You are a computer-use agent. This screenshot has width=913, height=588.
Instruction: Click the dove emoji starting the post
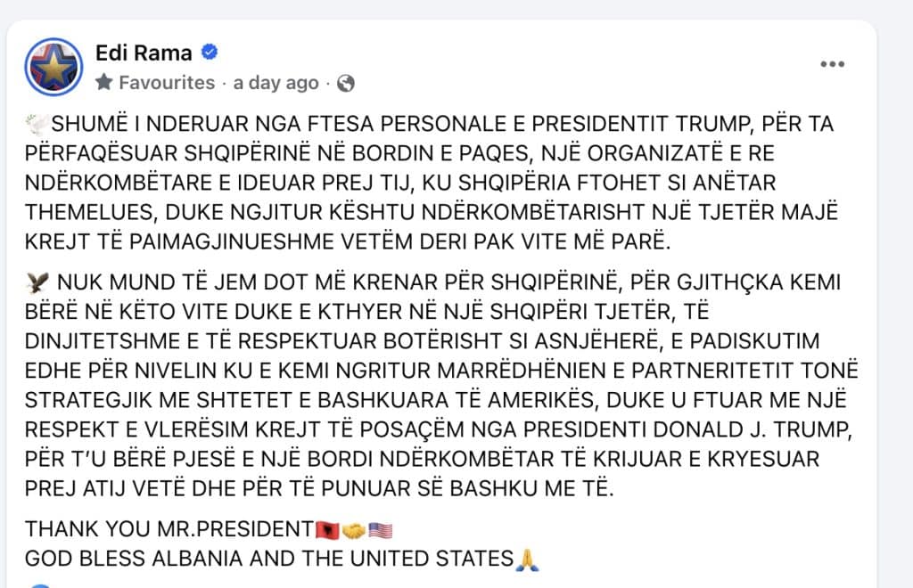pyautogui.click(x=34, y=124)
